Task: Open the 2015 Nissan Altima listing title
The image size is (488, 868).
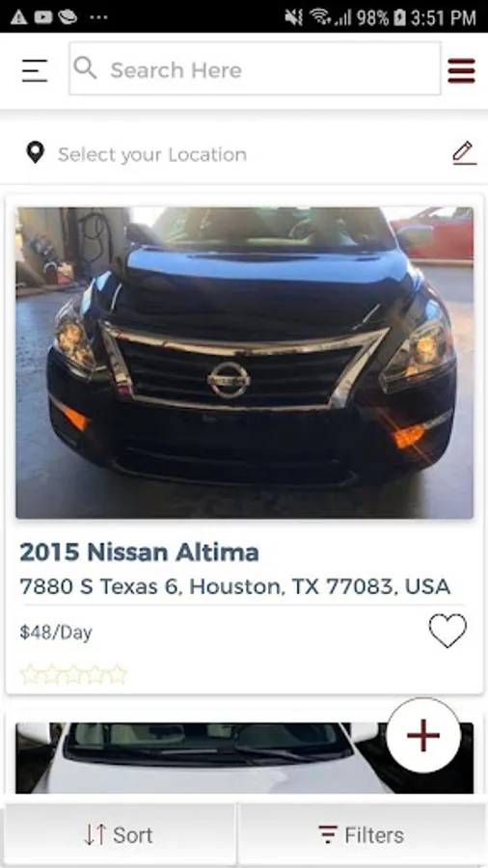Action: point(140,553)
